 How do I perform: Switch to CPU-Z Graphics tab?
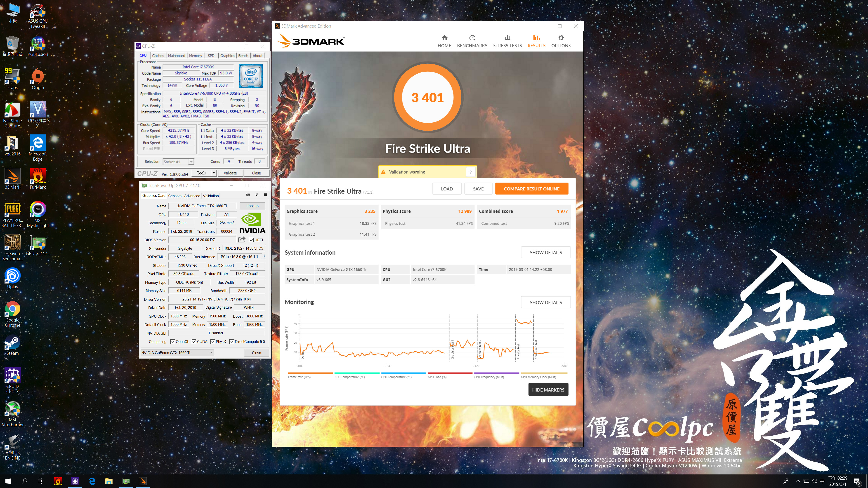coord(227,56)
